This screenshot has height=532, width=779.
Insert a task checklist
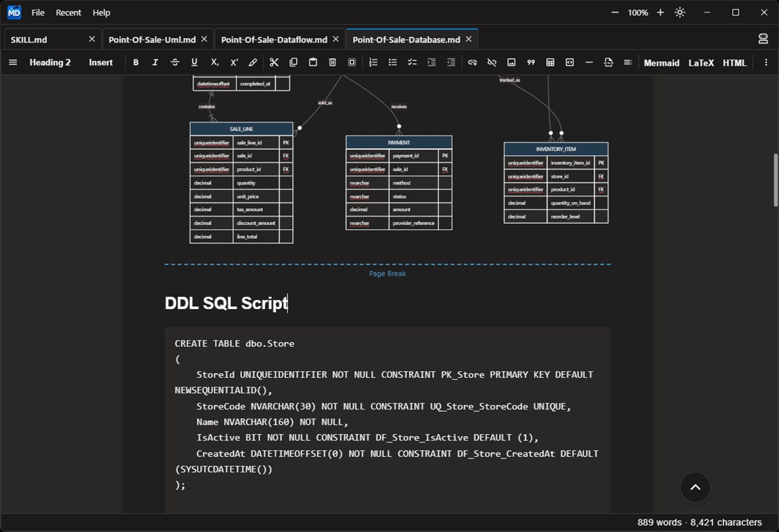click(x=412, y=63)
